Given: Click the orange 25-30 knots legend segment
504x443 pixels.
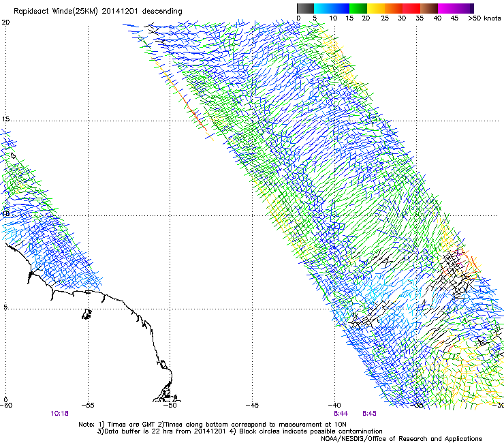Looking at the screenshot, I should (394, 8).
